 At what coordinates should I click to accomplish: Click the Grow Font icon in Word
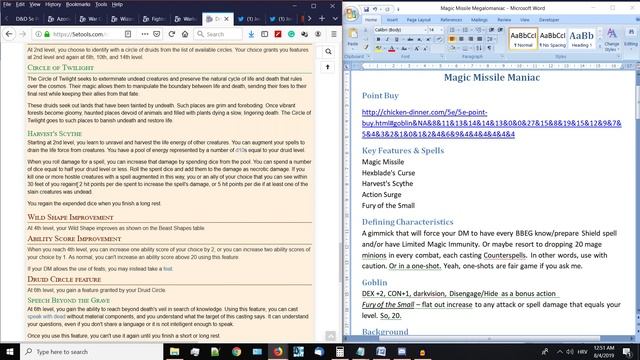[x=416, y=49]
